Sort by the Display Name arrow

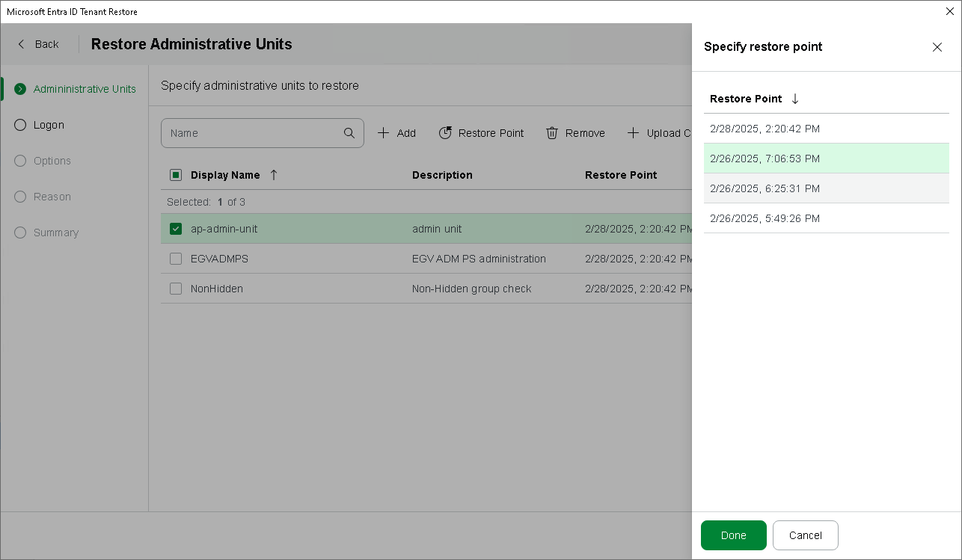(274, 175)
